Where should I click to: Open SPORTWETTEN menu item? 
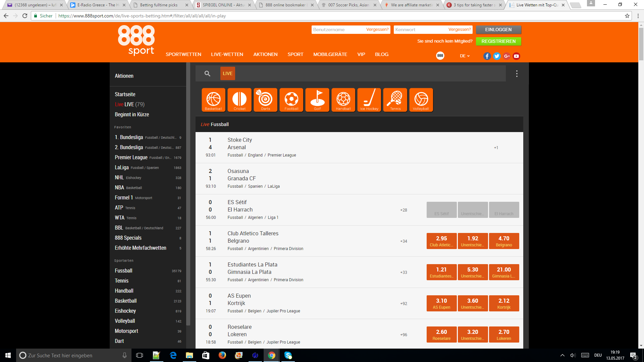click(183, 54)
